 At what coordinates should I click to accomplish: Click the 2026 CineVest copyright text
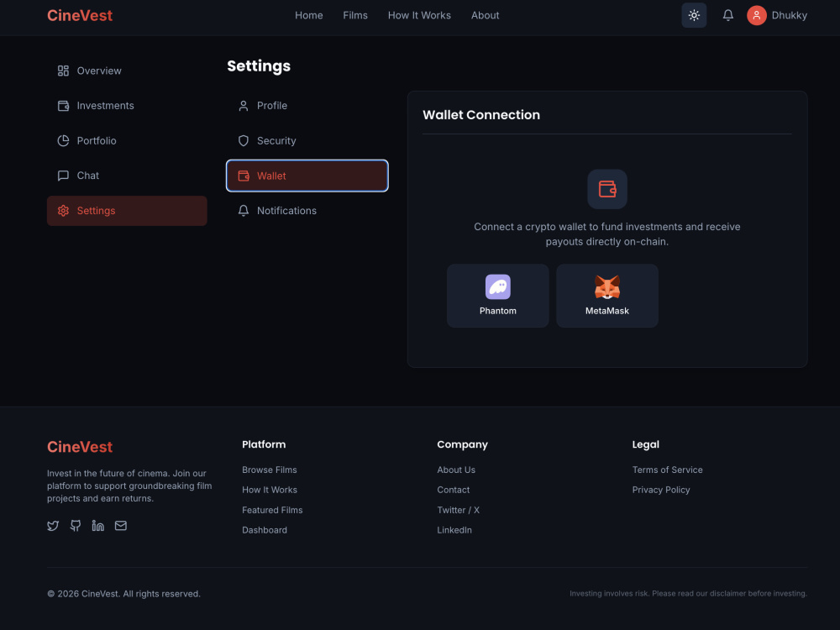coord(123,594)
